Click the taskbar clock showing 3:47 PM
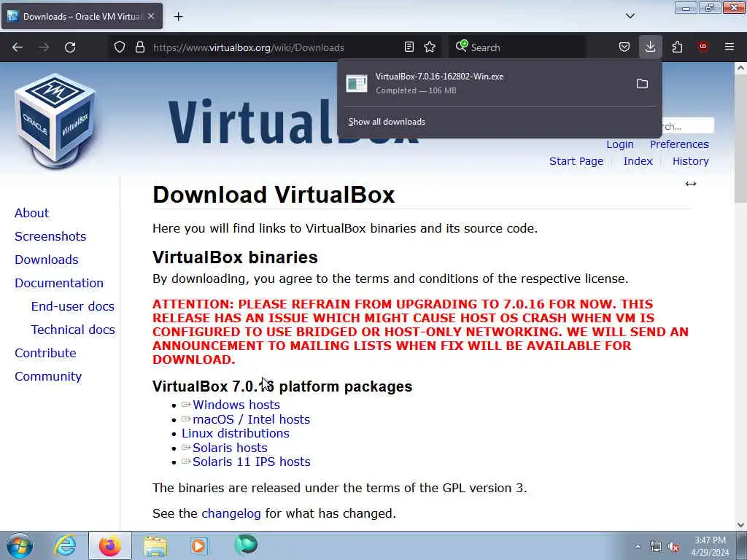Viewport: 747px width, 560px height. (710, 546)
